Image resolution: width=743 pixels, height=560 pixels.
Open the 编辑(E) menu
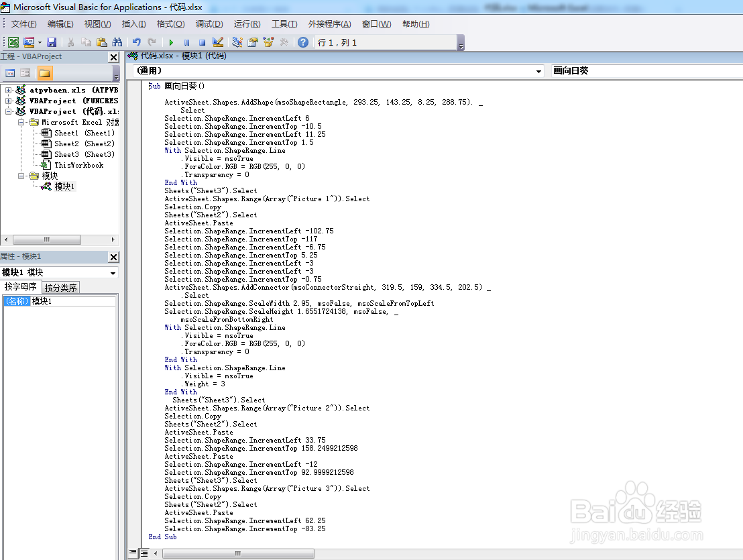tap(60, 24)
